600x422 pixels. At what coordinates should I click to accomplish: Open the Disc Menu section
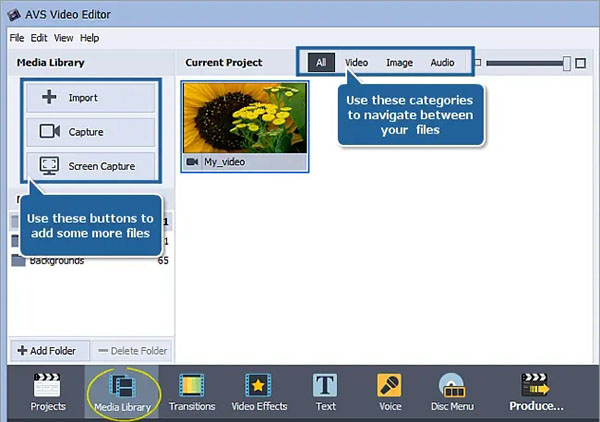tap(452, 392)
